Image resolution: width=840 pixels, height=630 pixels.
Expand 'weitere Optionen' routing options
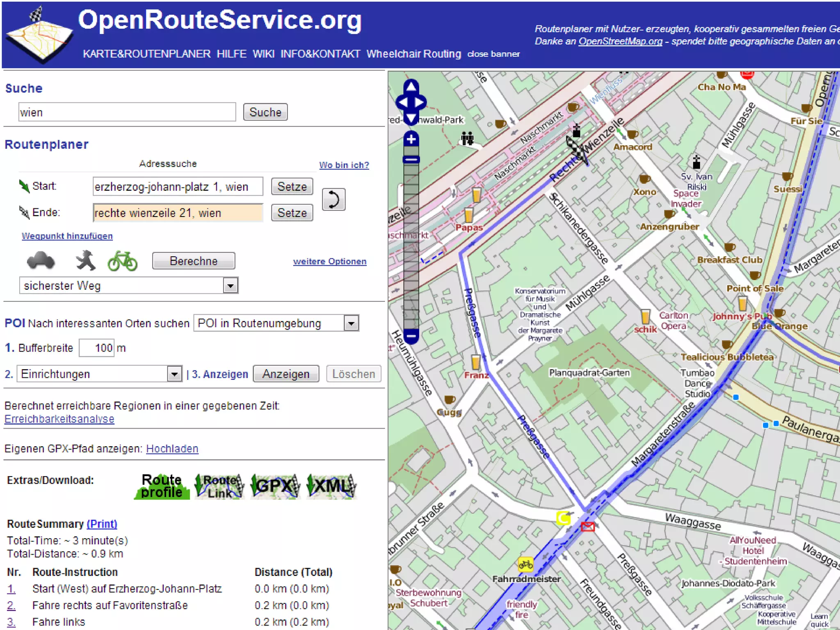tap(330, 261)
